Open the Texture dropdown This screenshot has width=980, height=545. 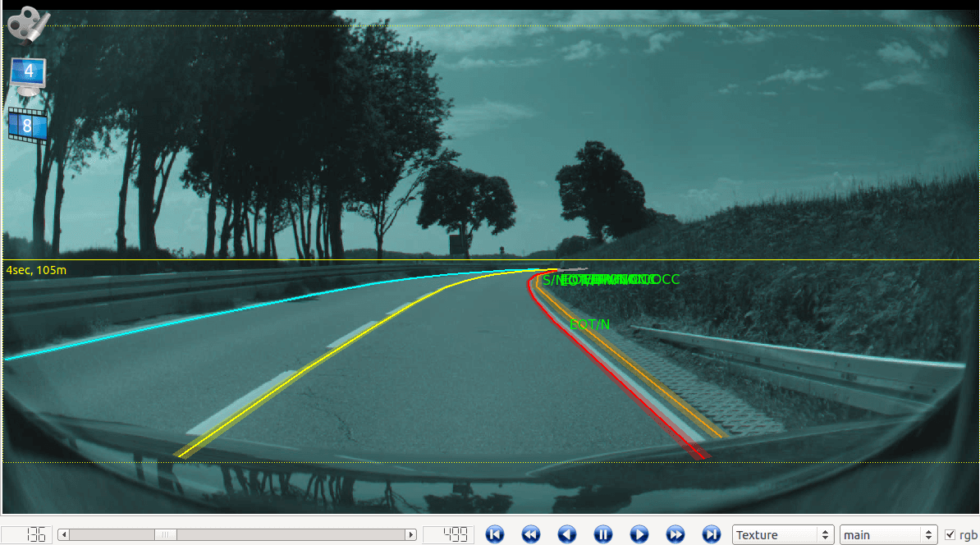pos(783,535)
